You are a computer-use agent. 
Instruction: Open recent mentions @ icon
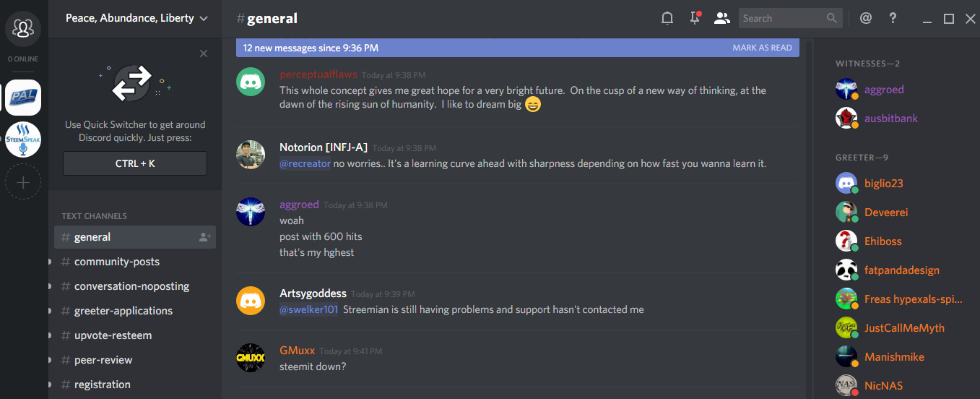[x=866, y=19]
